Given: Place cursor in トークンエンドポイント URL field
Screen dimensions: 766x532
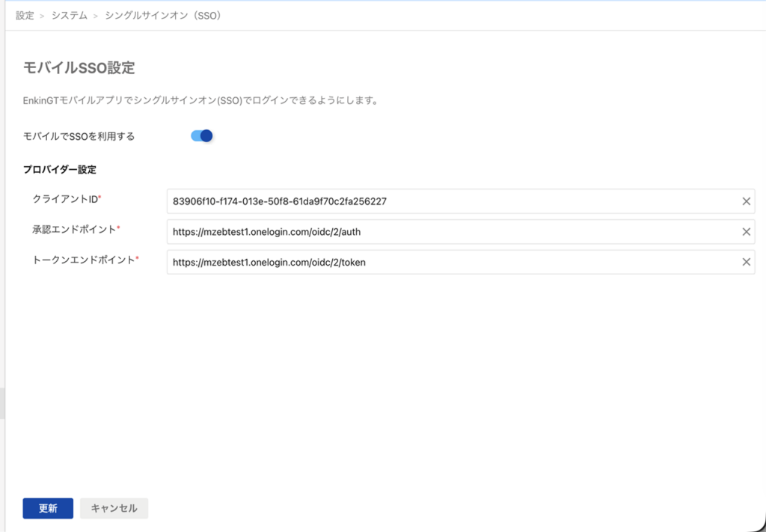Looking at the screenshot, I should point(449,262).
